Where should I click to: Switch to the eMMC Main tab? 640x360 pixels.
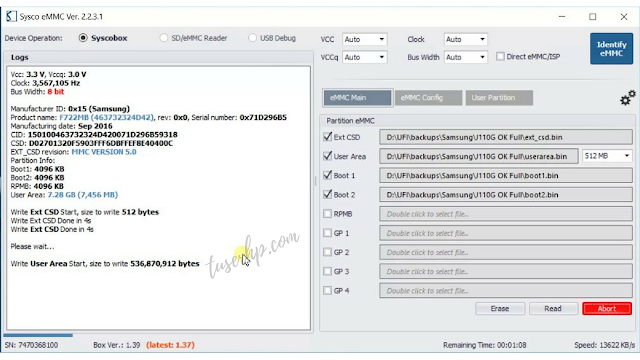pos(358,98)
